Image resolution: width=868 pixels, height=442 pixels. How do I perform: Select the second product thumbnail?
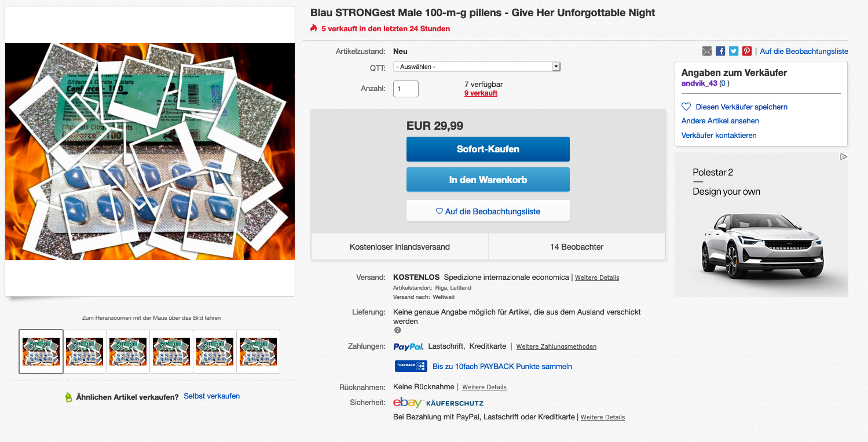(x=85, y=351)
